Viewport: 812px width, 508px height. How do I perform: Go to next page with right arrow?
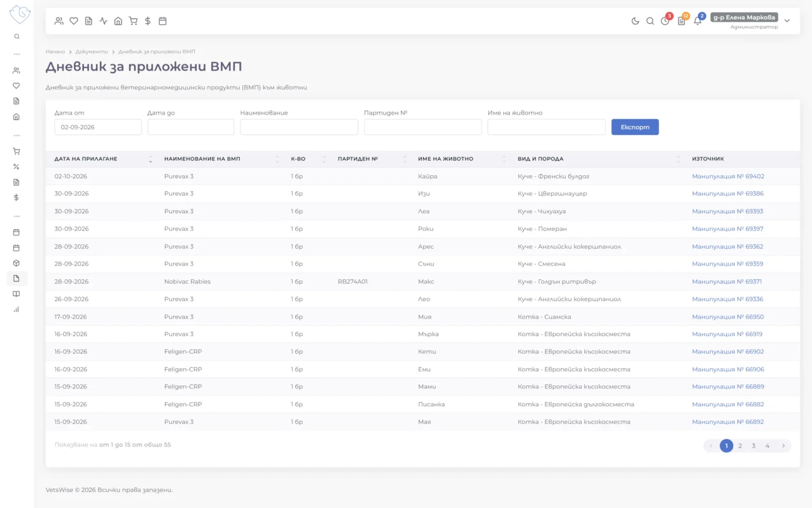pyautogui.click(x=783, y=446)
